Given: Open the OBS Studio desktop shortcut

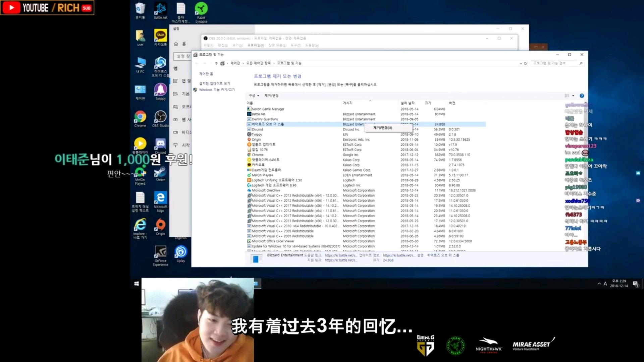Looking at the screenshot, I should (x=160, y=119).
